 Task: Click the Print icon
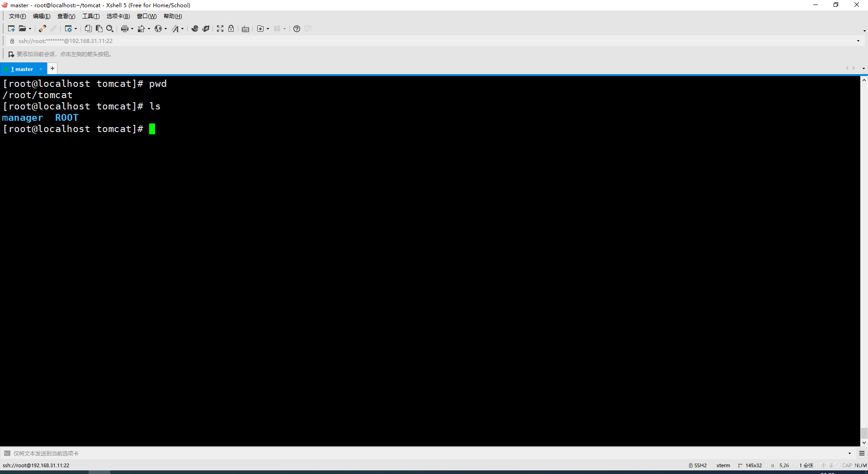(x=125, y=28)
